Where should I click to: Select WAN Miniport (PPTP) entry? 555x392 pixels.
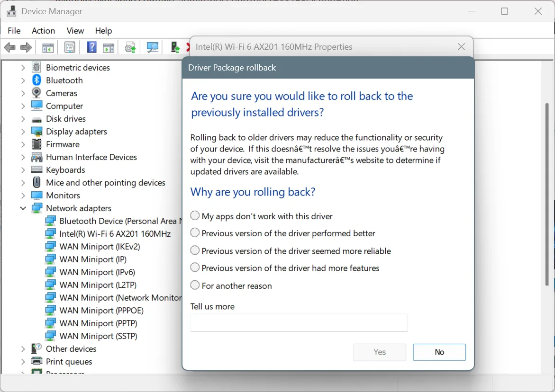(x=99, y=323)
